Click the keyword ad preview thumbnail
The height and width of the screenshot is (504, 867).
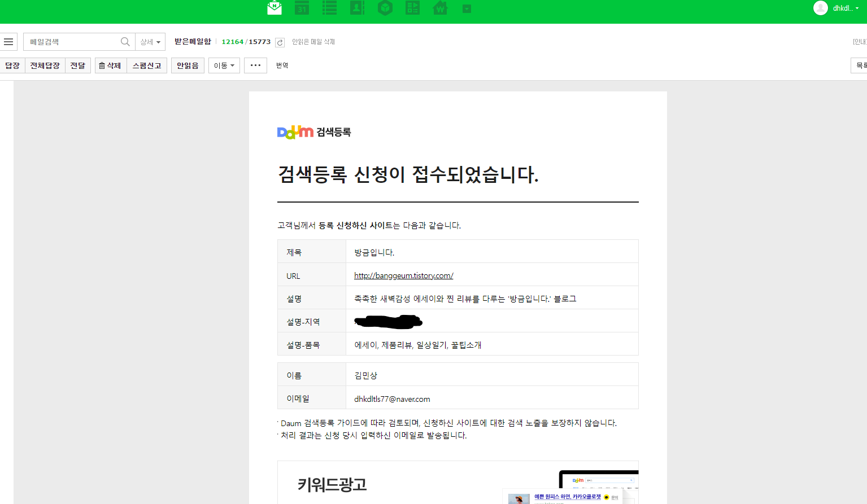click(570, 487)
